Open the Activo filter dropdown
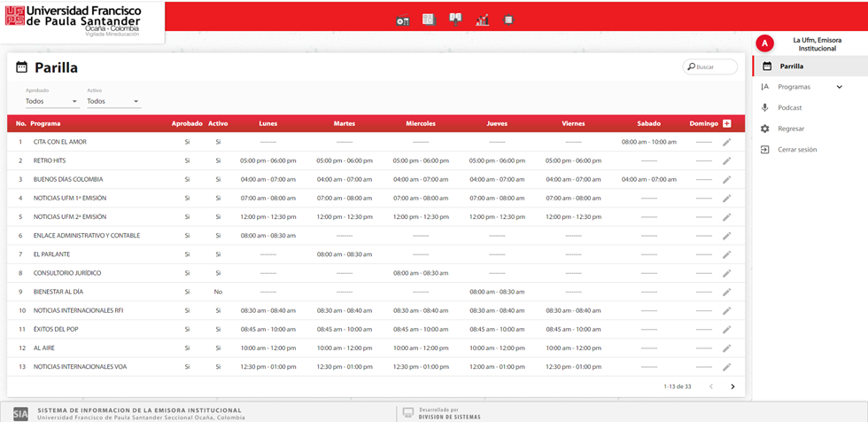This screenshot has height=422, width=868. (x=112, y=101)
